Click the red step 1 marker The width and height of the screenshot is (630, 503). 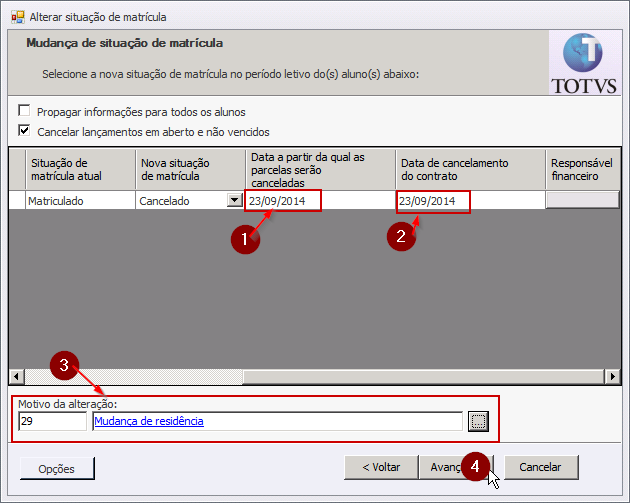(x=240, y=240)
